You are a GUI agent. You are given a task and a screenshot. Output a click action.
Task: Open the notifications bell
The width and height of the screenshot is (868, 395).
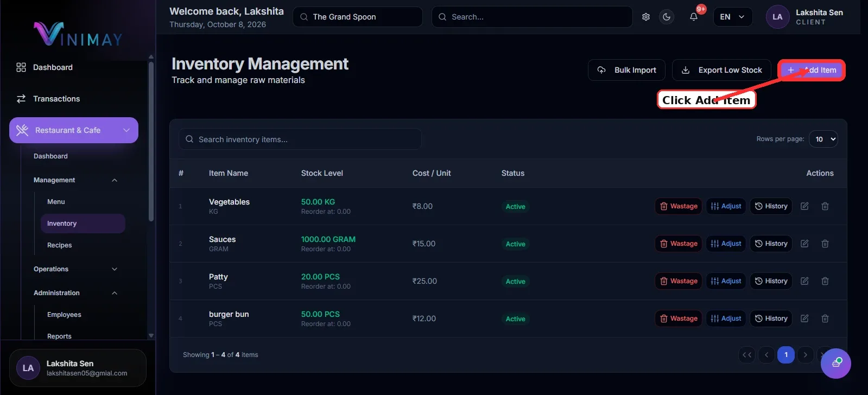[x=694, y=17]
